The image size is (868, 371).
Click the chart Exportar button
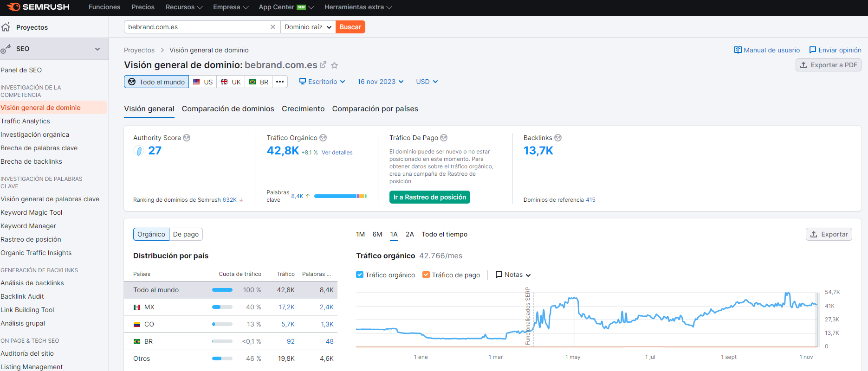[x=829, y=234]
